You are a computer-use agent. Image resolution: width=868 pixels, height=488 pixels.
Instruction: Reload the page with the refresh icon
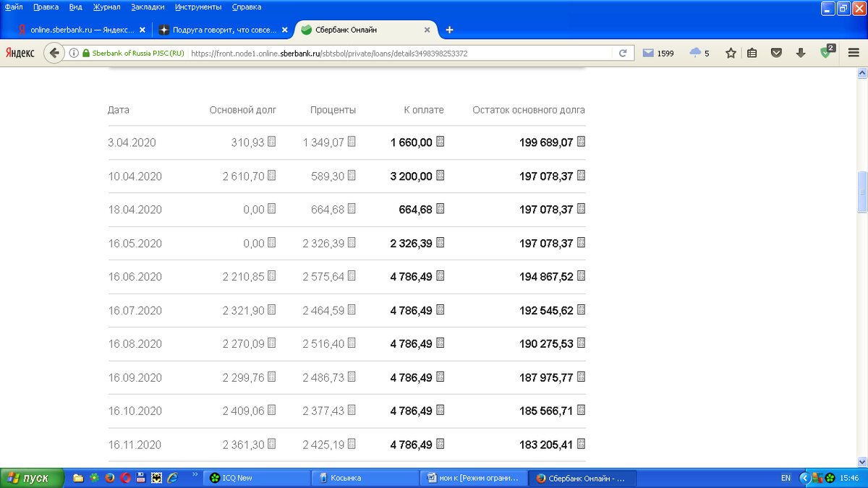(622, 53)
